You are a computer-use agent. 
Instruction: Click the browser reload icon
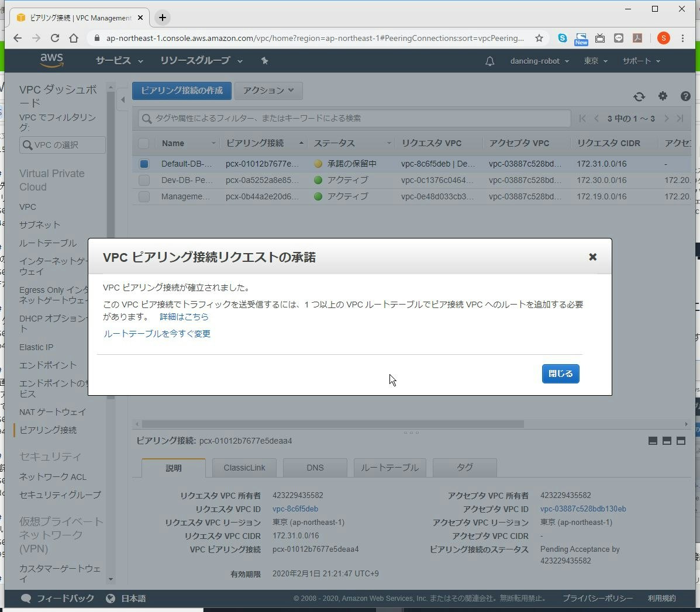pos(55,39)
